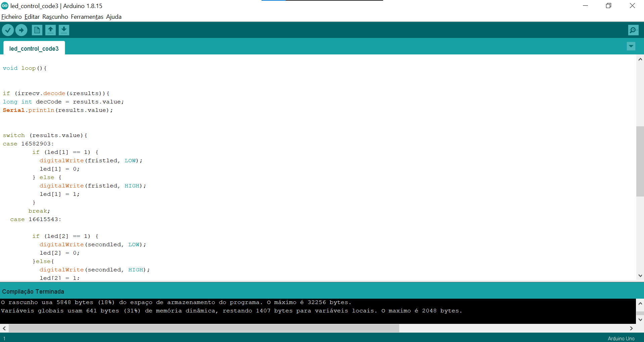Click the '} else {' line under led[1]
The height and width of the screenshot is (342, 644).
point(47,177)
